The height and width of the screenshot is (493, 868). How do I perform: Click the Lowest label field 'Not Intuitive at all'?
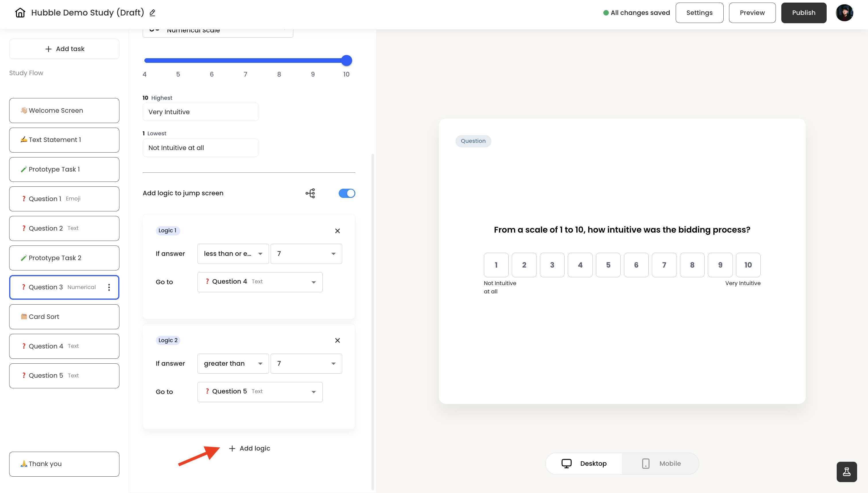coord(201,148)
